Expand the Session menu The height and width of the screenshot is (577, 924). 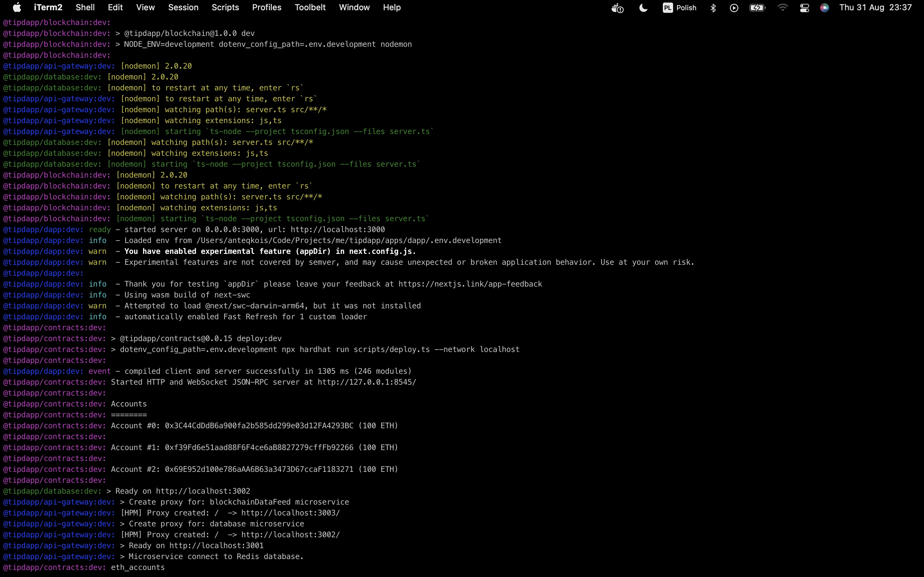tap(183, 8)
